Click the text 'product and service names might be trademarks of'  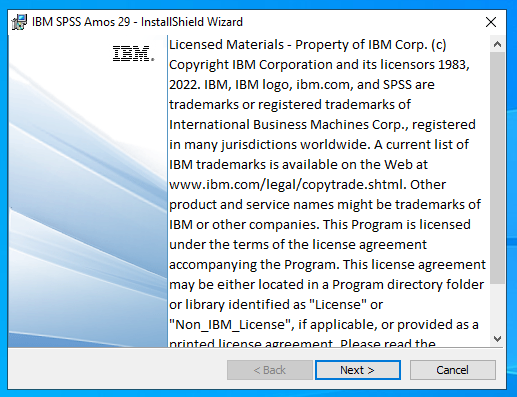pos(325,205)
